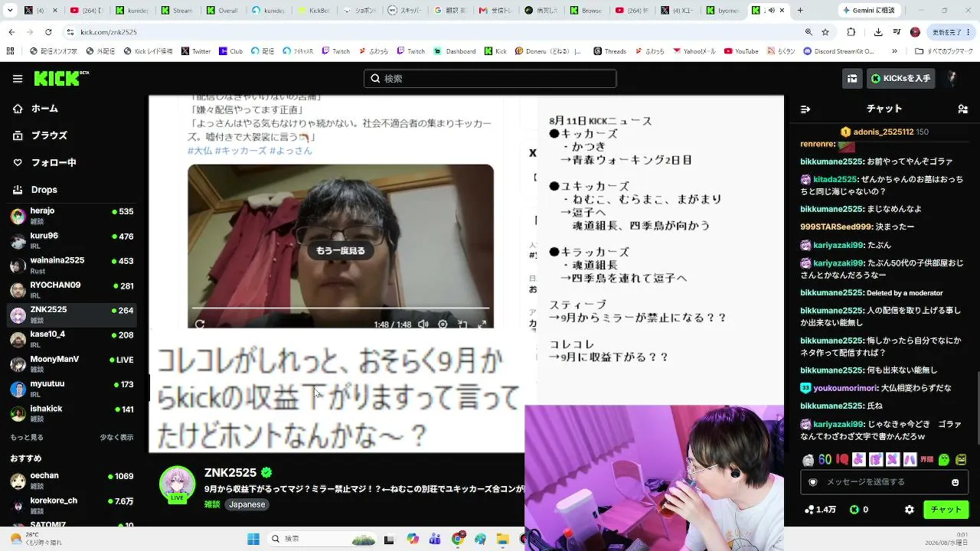Switch to the Stream browser tab

point(176,11)
